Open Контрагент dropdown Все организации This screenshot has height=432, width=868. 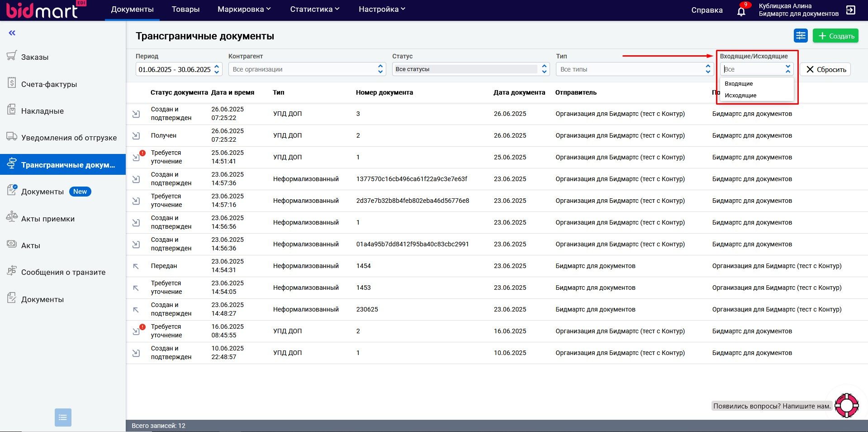pos(307,69)
